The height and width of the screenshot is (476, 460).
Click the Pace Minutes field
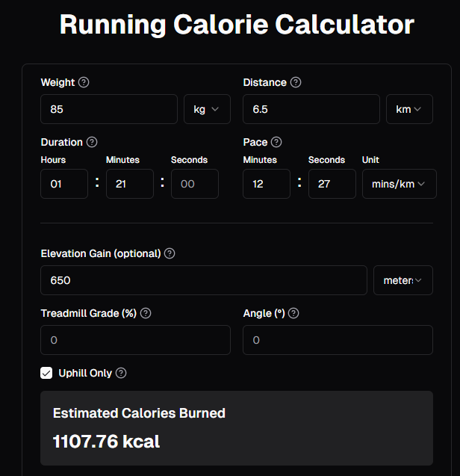coord(267,184)
